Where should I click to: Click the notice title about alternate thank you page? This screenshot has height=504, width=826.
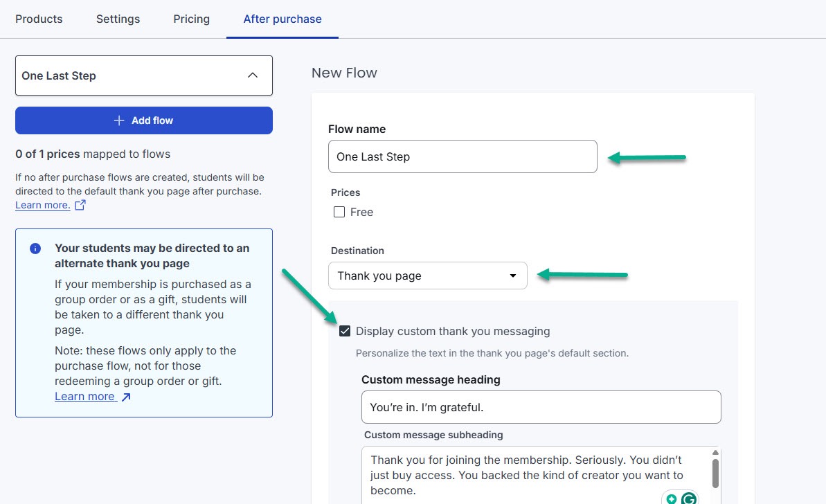pos(152,256)
